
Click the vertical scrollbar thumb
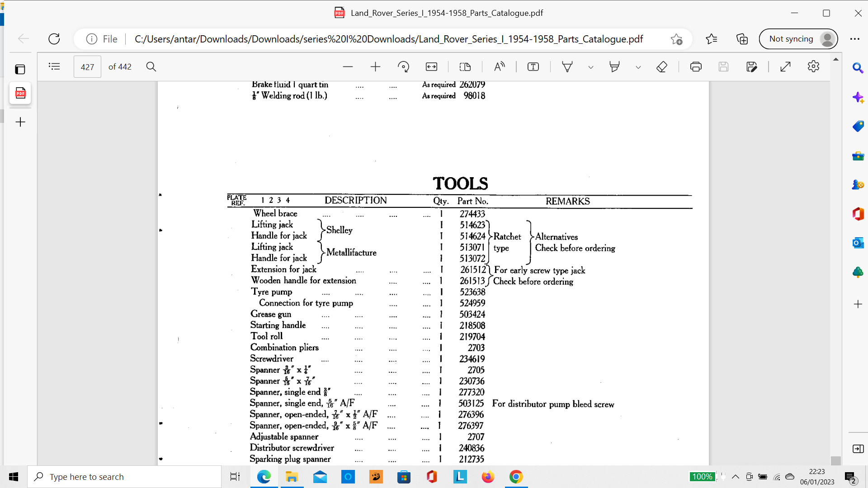pos(835,460)
